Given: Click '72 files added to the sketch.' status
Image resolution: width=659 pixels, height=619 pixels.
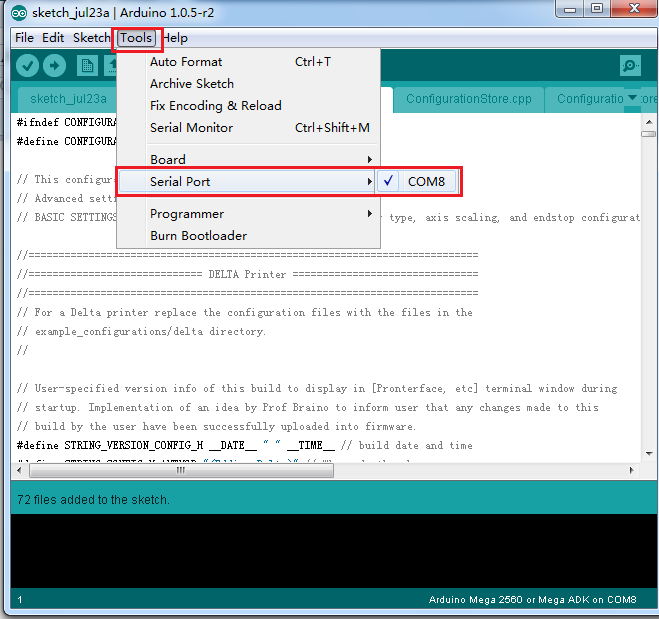Looking at the screenshot, I should [93, 500].
